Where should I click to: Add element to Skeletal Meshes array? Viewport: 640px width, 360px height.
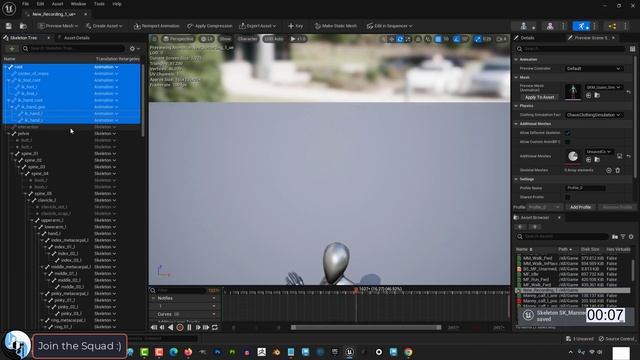pyautogui.click(x=609, y=170)
